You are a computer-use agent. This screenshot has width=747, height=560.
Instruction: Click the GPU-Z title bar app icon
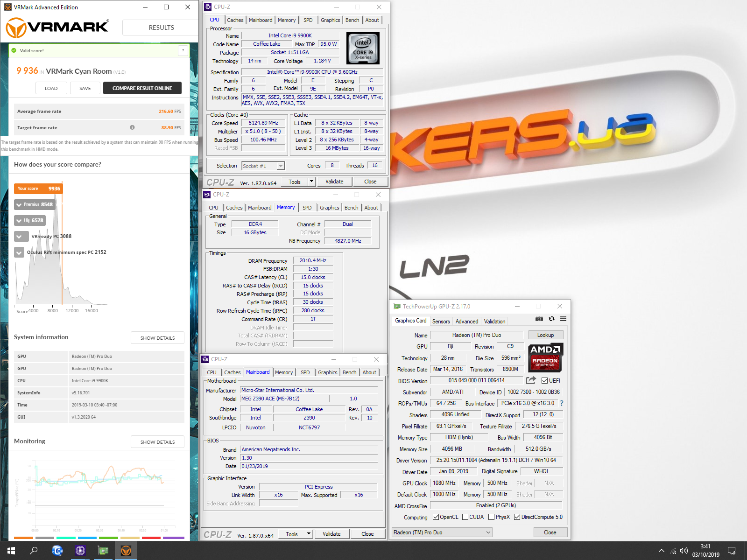tap(397, 306)
